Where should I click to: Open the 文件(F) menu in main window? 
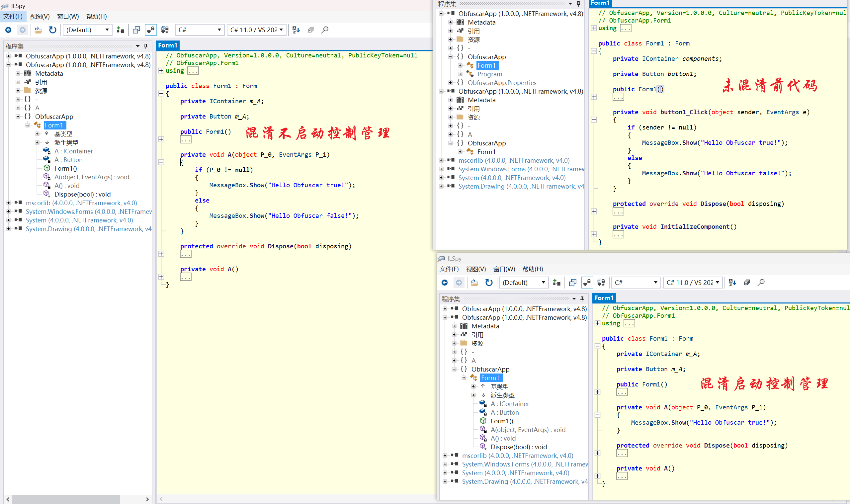coord(13,16)
